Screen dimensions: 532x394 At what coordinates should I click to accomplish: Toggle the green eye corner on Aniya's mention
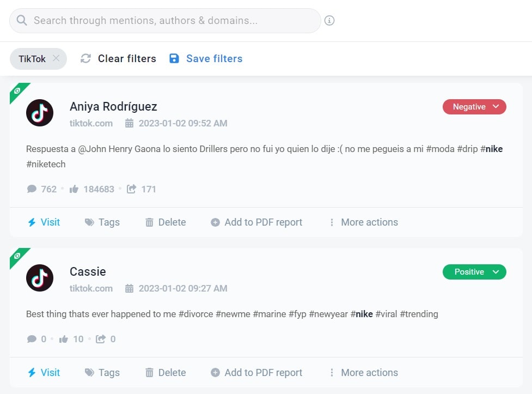click(17, 90)
